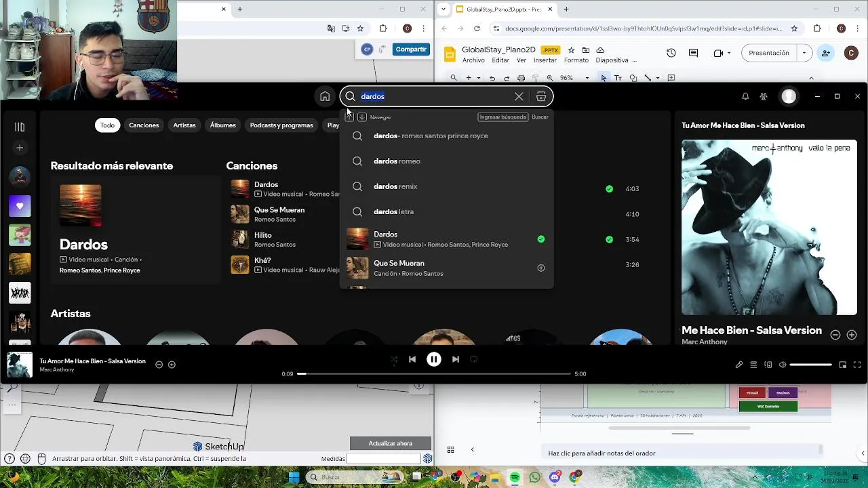Screen dimensions: 868x488
Task: Select the Todo filter chip
Action: (x=107, y=125)
